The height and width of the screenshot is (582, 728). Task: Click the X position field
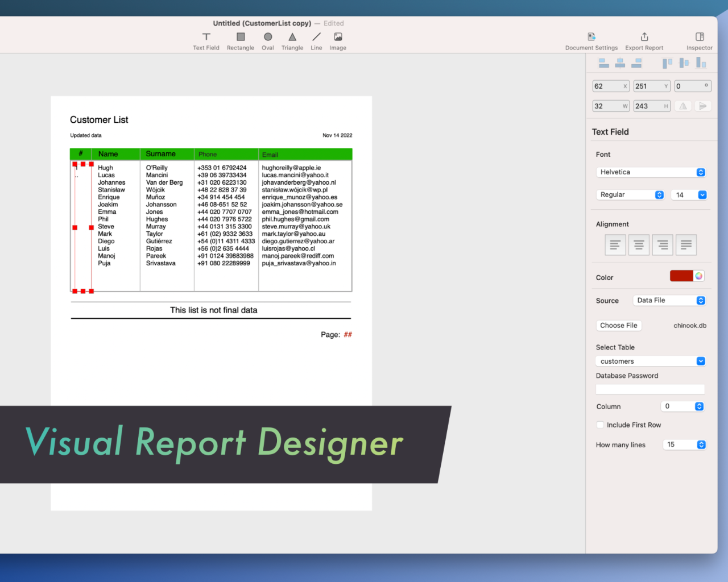tap(611, 86)
